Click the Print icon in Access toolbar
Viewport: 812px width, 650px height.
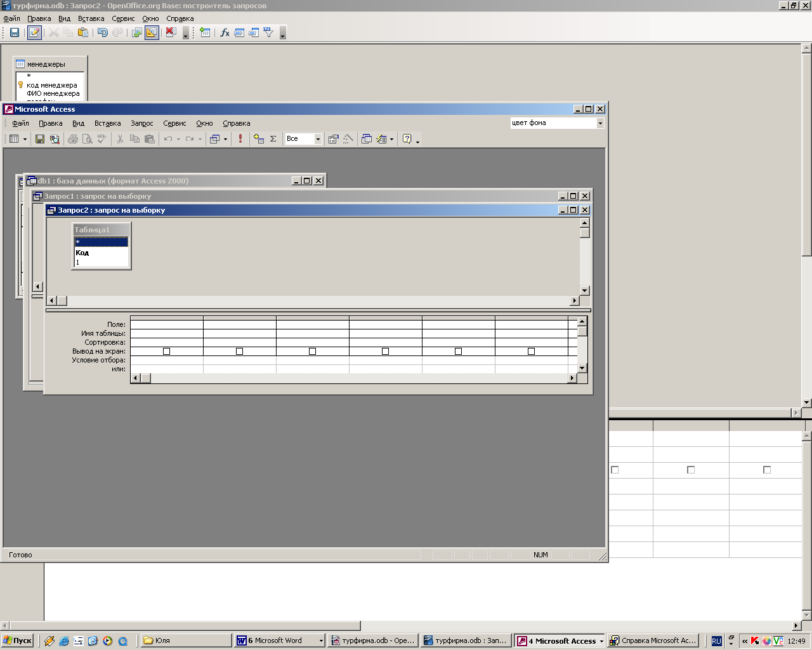coord(73,139)
